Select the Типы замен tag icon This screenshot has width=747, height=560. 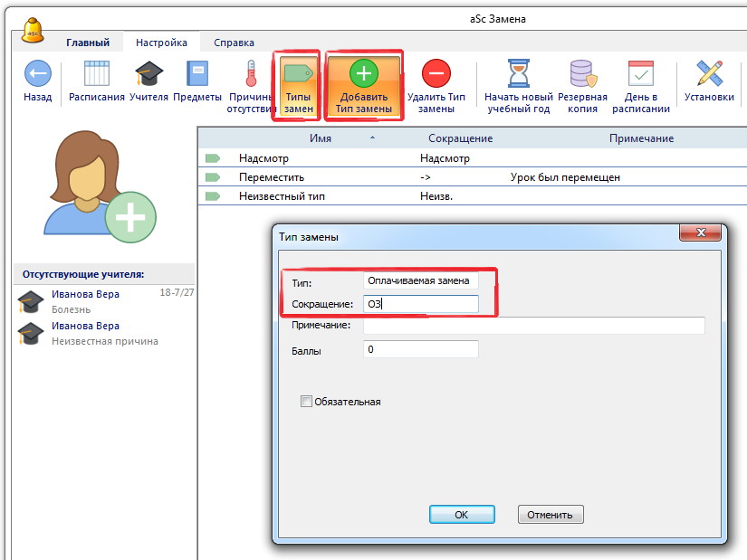pyautogui.click(x=298, y=74)
